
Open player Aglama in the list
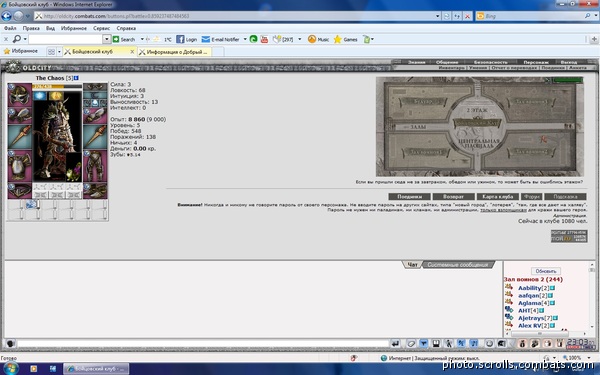(530, 303)
